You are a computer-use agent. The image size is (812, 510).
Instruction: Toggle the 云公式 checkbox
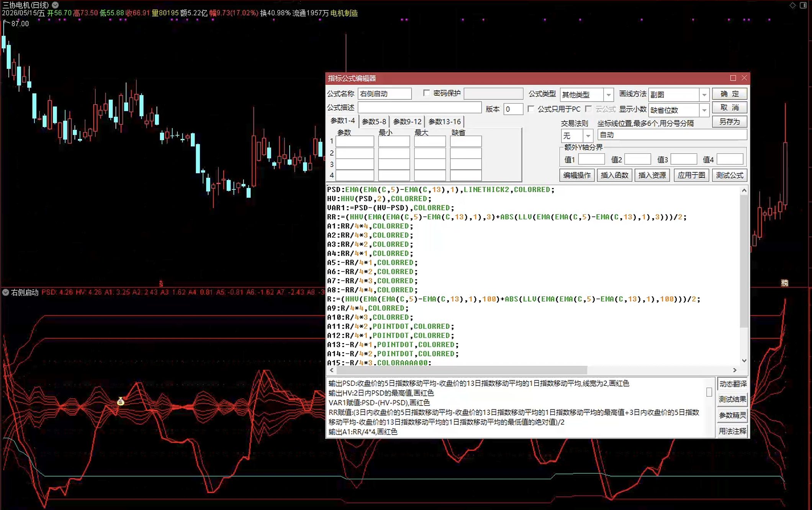pyautogui.click(x=589, y=109)
